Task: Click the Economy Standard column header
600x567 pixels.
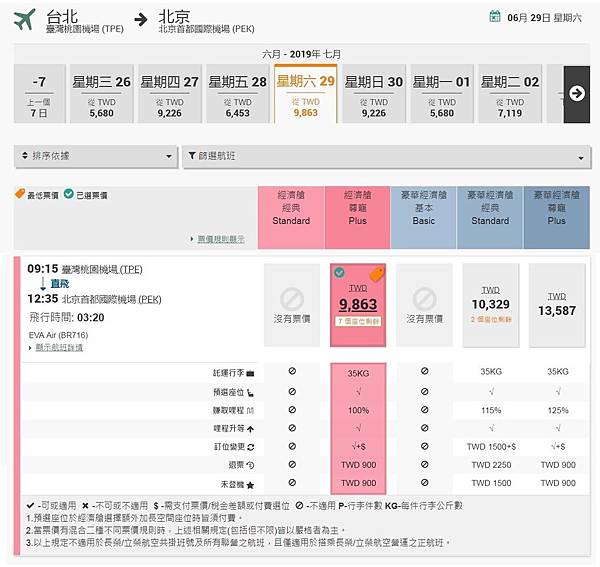Action: (x=291, y=217)
